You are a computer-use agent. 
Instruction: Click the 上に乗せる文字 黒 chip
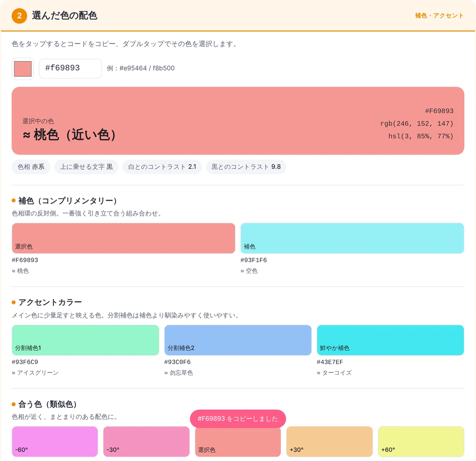click(86, 167)
